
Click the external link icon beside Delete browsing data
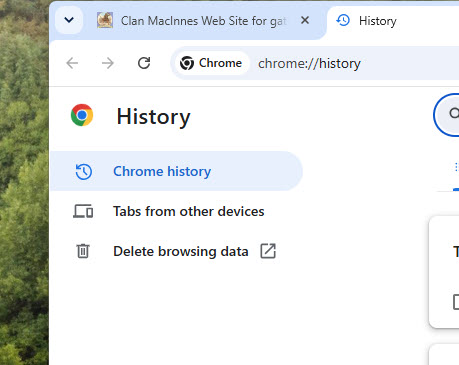[268, 251]
